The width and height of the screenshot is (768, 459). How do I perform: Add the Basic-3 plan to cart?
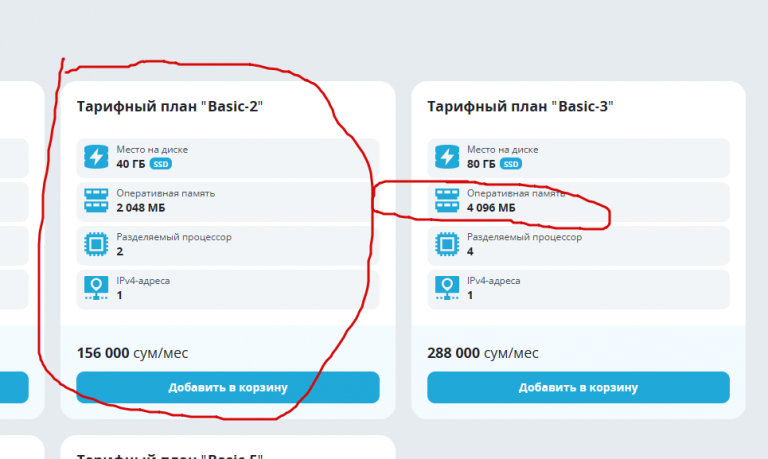pyautogui.click(x=578, y=387)
